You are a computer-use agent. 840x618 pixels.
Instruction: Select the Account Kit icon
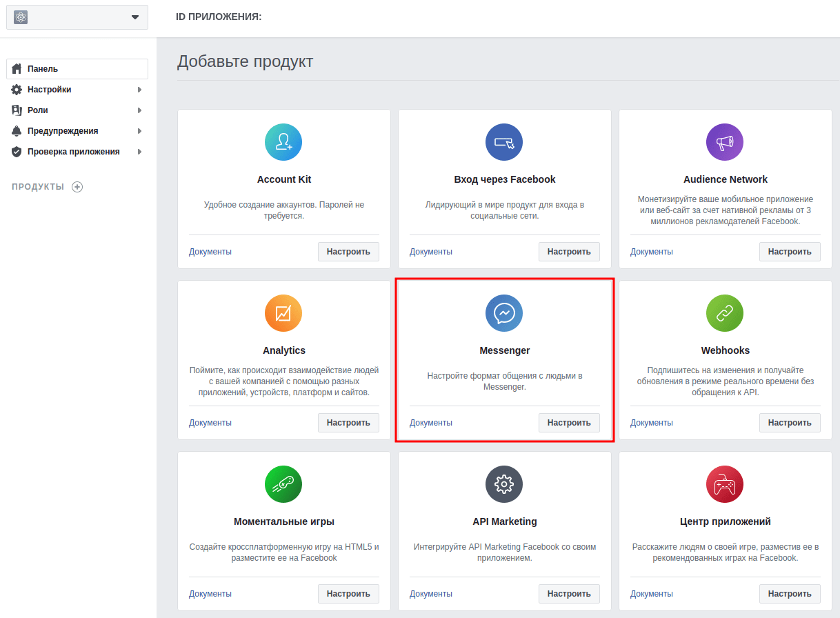coord(283,142)
